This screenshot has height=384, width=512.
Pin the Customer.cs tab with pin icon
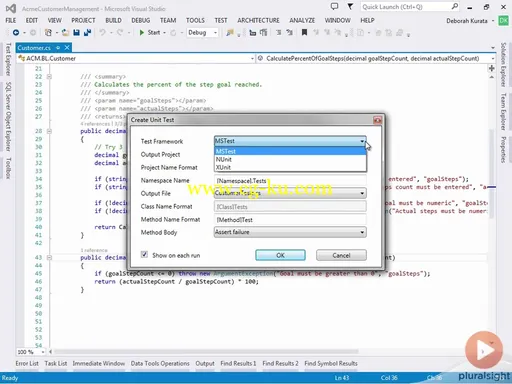[58, 48]
